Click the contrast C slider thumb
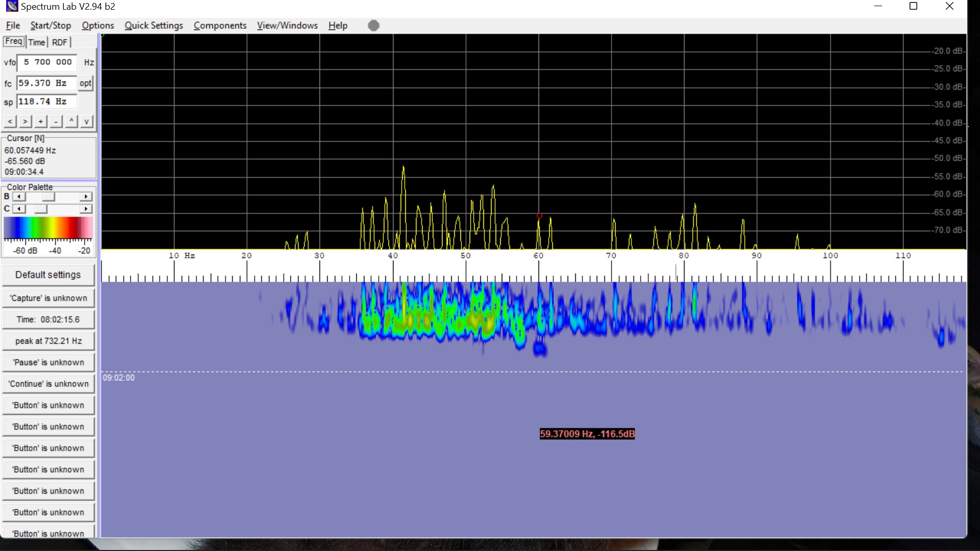The width and height of the screenshot is (980, 551). point(40,209)
